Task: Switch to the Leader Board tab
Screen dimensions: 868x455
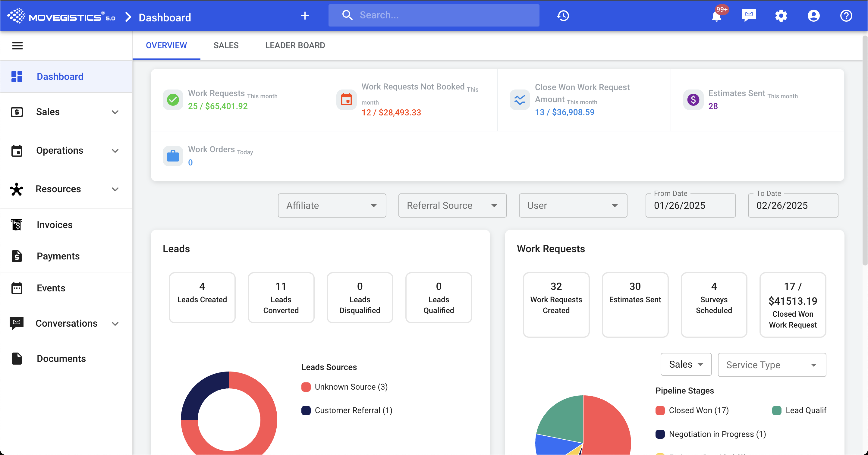Action: pyautogui.click(x=295, y=45)
